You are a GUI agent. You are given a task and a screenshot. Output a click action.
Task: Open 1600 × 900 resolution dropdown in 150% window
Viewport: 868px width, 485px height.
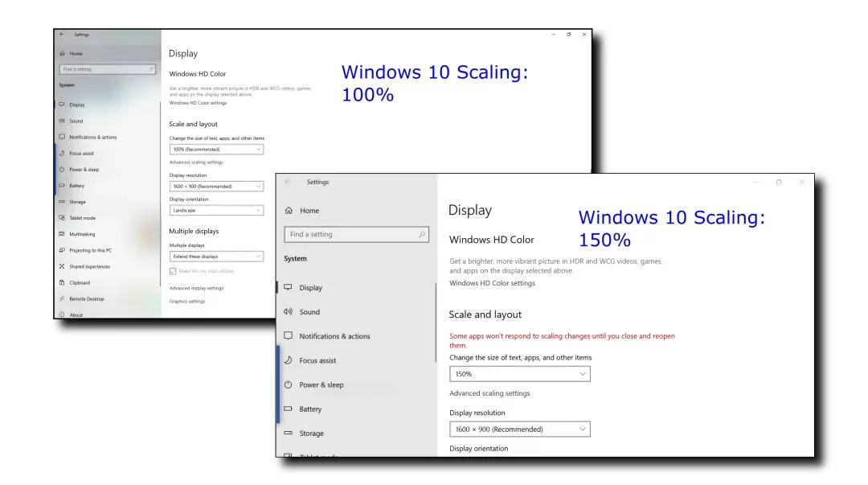520,429
